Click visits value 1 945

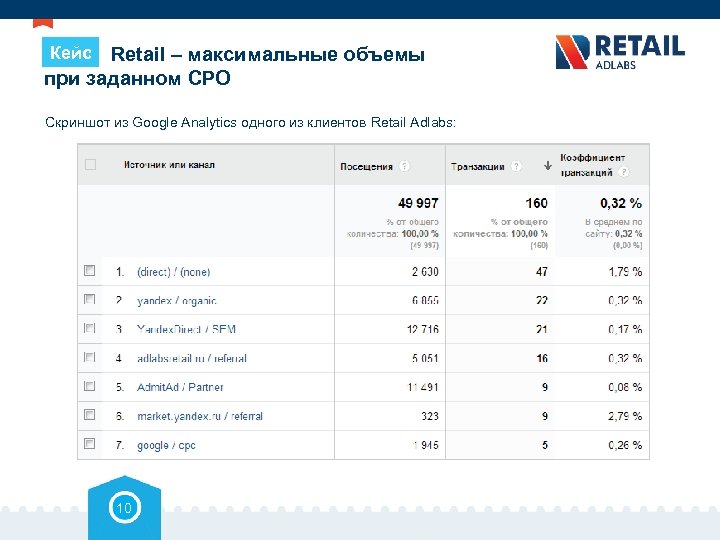(425, 445)
